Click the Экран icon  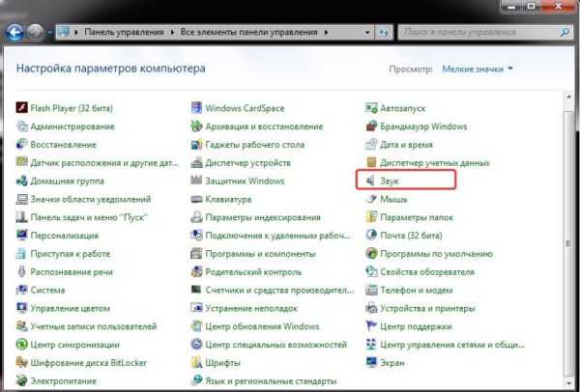(x=371, y=363)
